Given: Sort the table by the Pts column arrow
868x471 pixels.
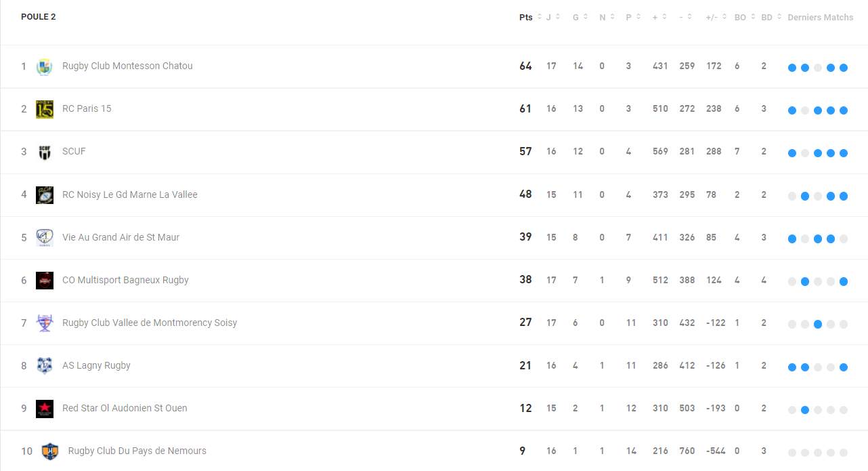Looking at the screenshot, I should (x=540, y=17).
